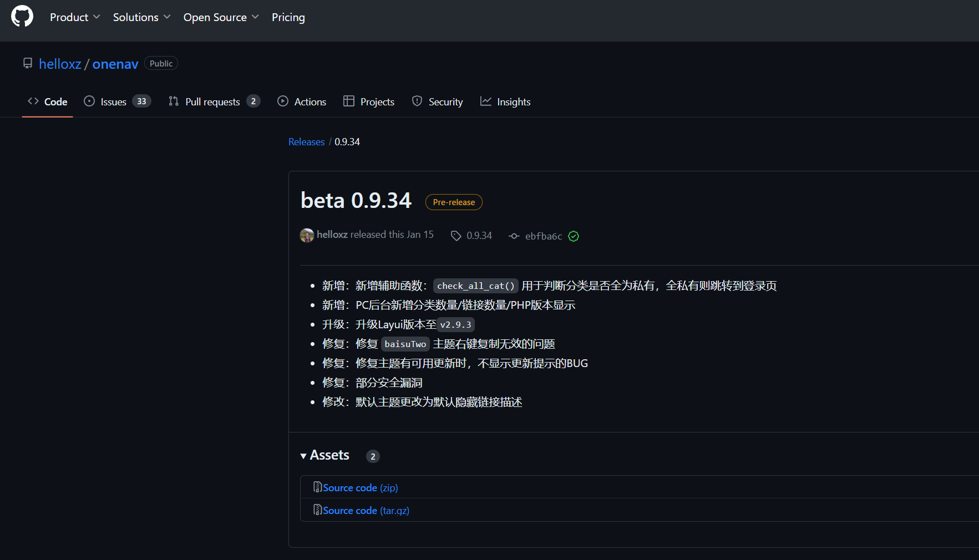
Task: Click the Insights graph icon
Action: pyautogui.click(x=486, y=101)
